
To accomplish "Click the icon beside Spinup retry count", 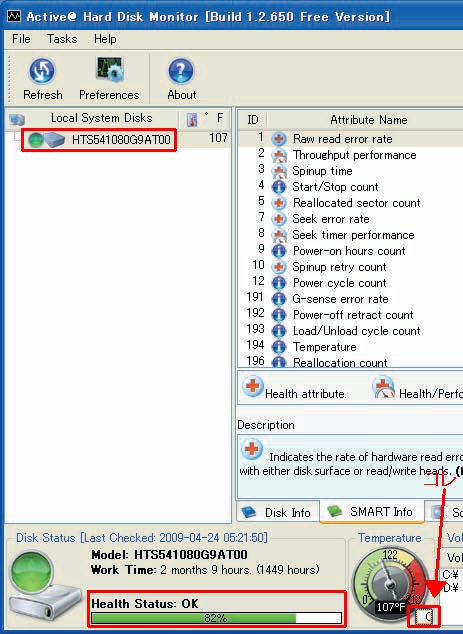I will [279, 267].
